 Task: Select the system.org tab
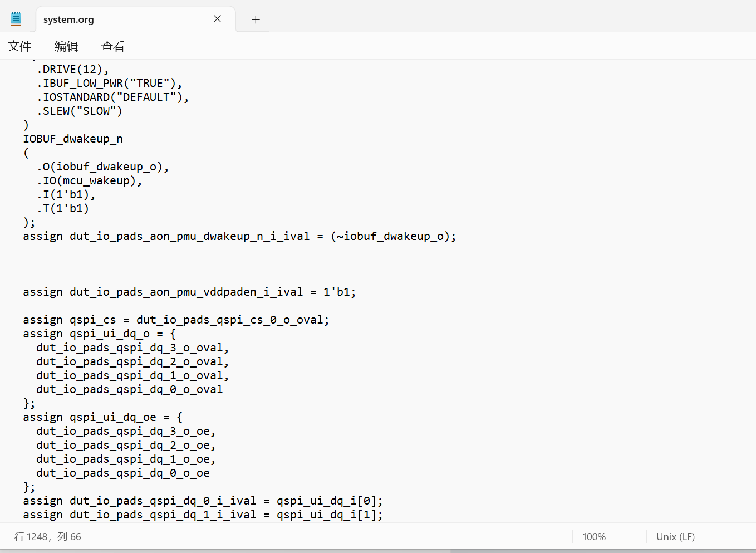[x=135, y=19]
